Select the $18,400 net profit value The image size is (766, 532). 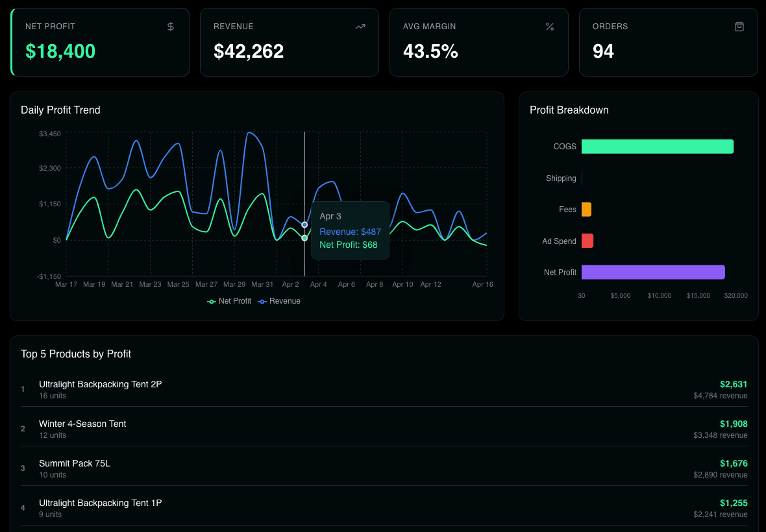tap(60, 51)
